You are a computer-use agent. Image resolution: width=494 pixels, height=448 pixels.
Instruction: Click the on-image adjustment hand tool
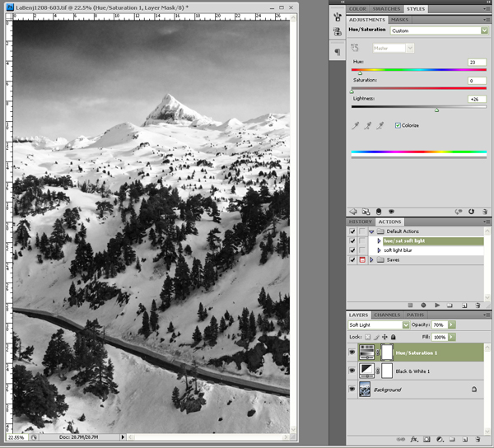click(357, 48)
